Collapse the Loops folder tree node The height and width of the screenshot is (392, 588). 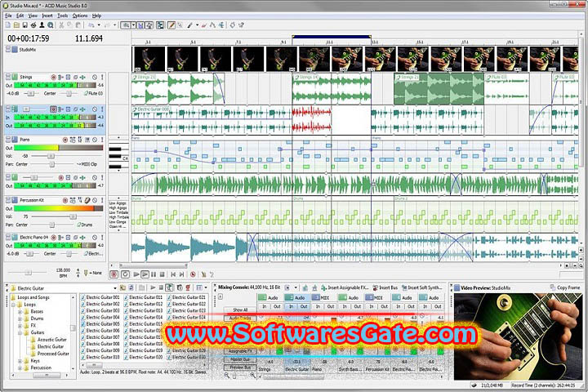[14, 305]
